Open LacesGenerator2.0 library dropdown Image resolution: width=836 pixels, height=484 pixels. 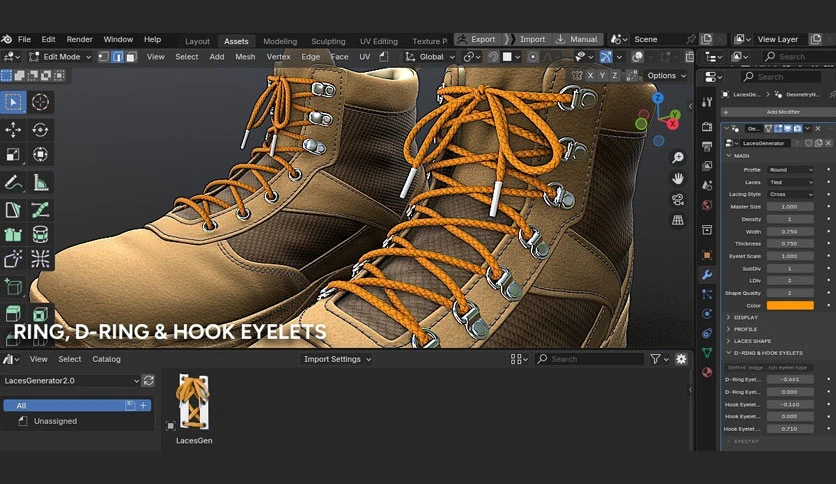click(71, 381)
